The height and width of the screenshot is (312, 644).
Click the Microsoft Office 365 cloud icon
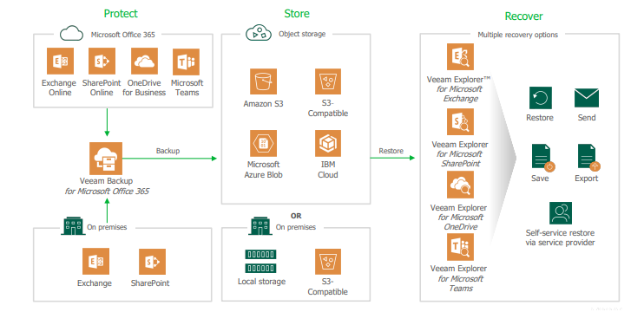(72, 34)
